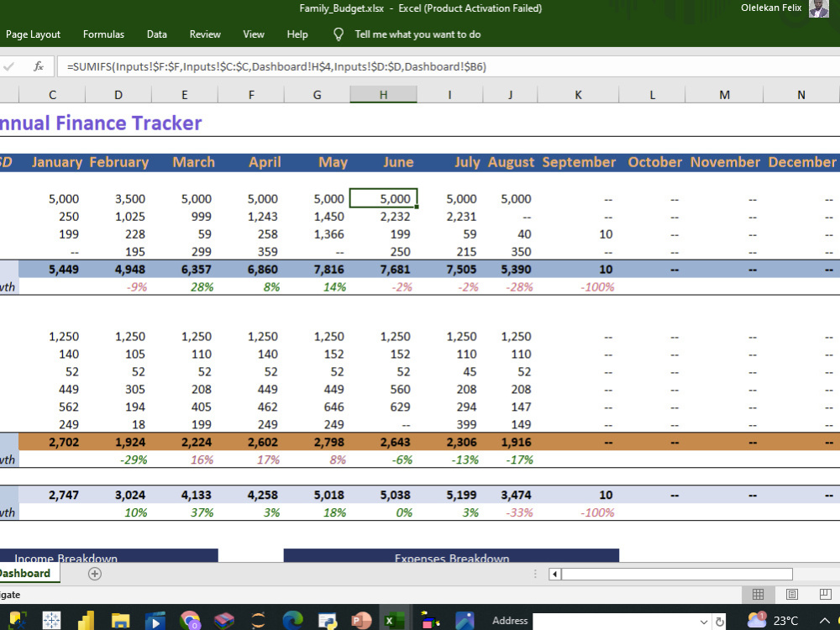
Task: Click the February header cell
Action: (x=119, y=162)
